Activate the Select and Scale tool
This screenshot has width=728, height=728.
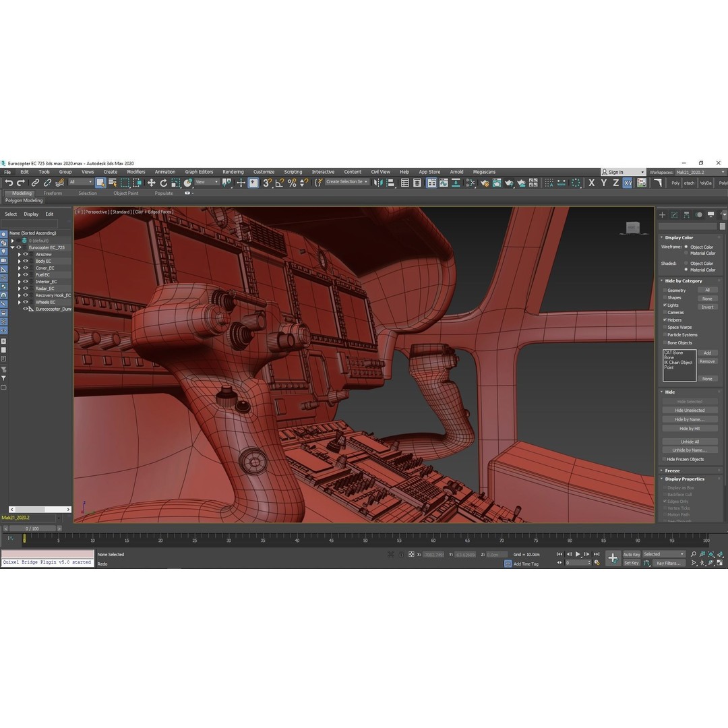click(175, 183)
